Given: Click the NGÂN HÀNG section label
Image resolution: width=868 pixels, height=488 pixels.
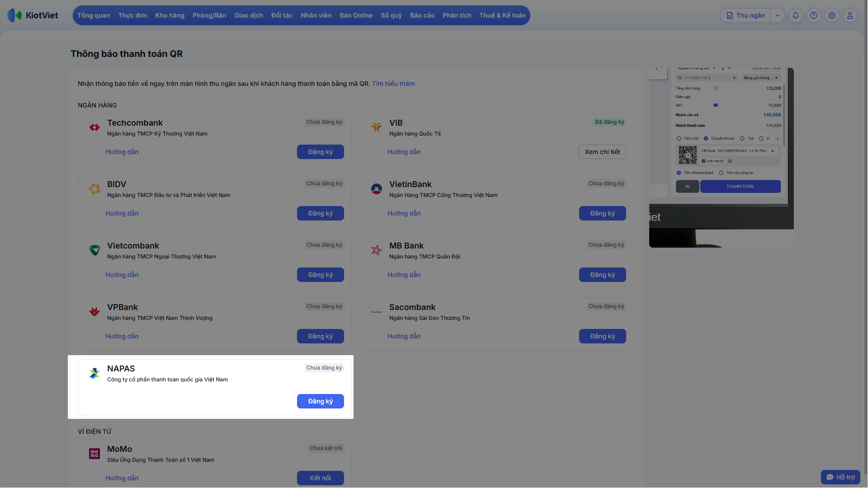Looking at the screenshot, I should pyautogui.click(x=97, y=105).
